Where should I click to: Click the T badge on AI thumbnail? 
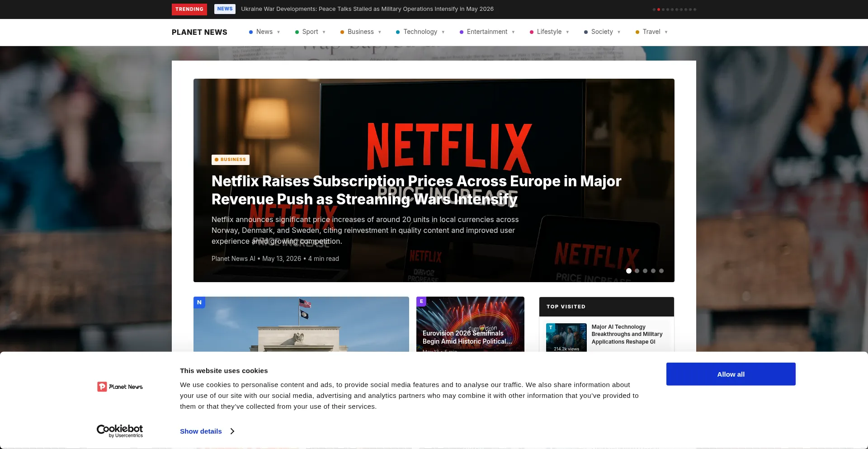551,327
